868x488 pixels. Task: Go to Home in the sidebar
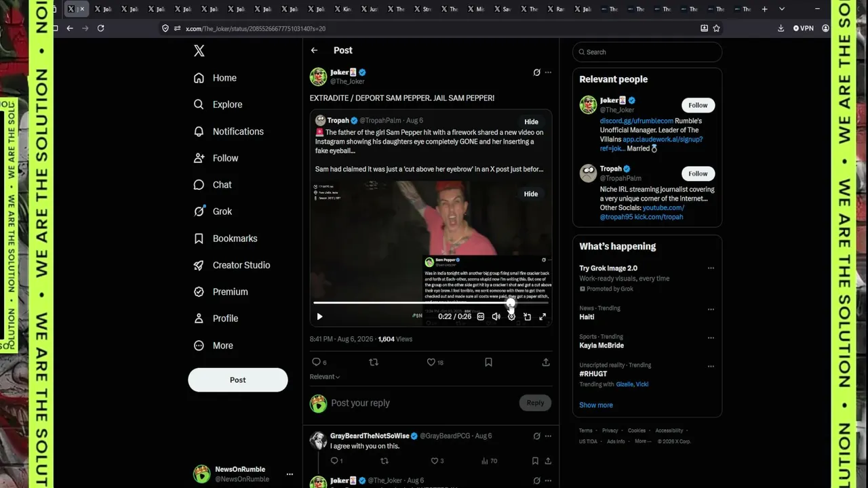point(215,78)
